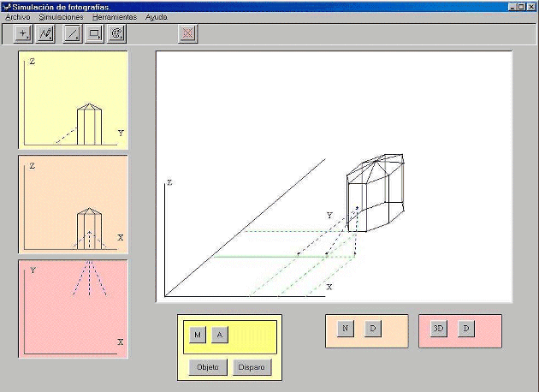539x392 pixels.
Task: Open the Simulaciones menu
Action: (61, 17)
